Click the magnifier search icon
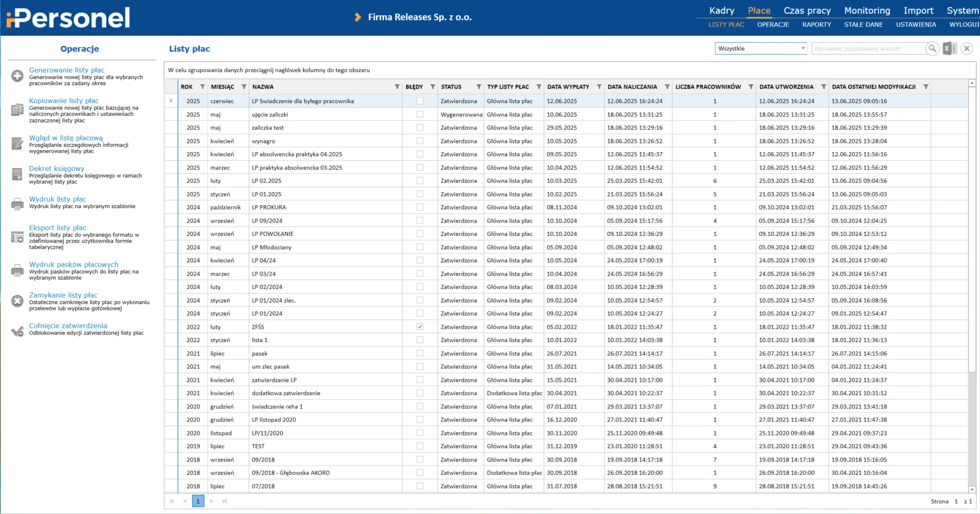Screen dimensions: 980x514 pyautogui.click(x=932, y=48)
